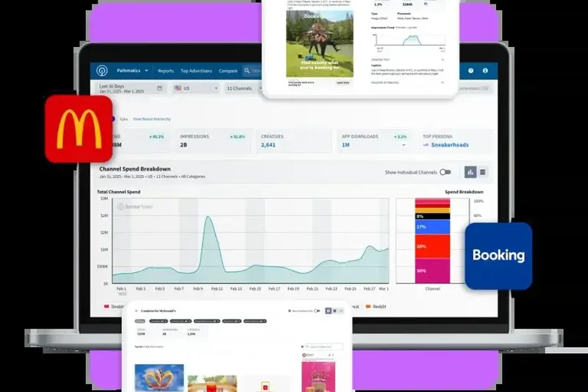This screenshot has width=588, height=392.
Task: Open the calendar icon in date range
Action: pyautogui.click(x=159, y=88)
